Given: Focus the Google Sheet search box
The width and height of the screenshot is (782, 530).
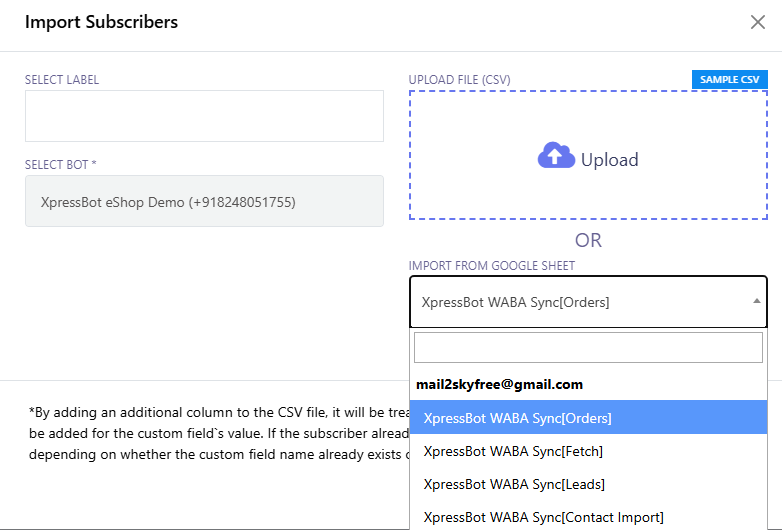Looking at the screenshot, I should pyautogui.click(x=588, y=348).
